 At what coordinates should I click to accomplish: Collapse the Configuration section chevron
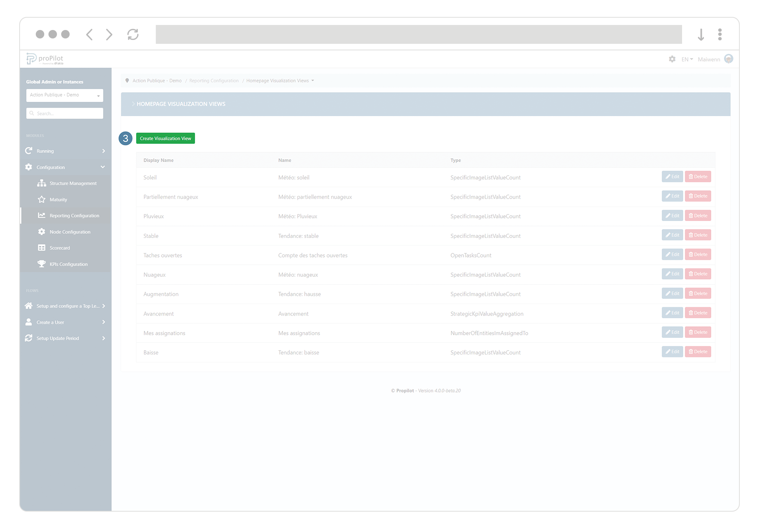102,167
